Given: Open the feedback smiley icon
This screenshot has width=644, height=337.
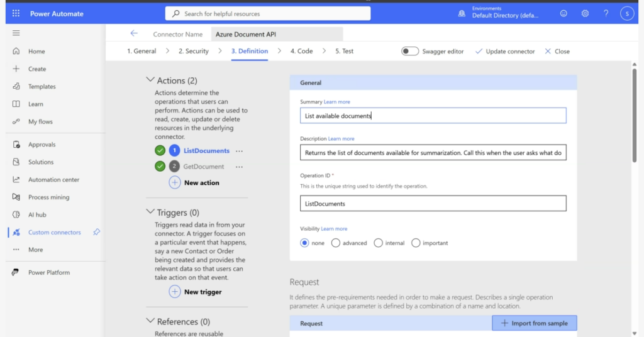Looking at the screenshot, I should pyautogui.click(x=563, y=14).
